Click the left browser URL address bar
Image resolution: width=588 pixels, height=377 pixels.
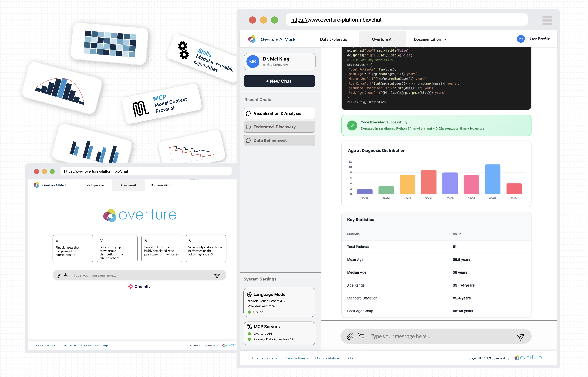(146, 171)
